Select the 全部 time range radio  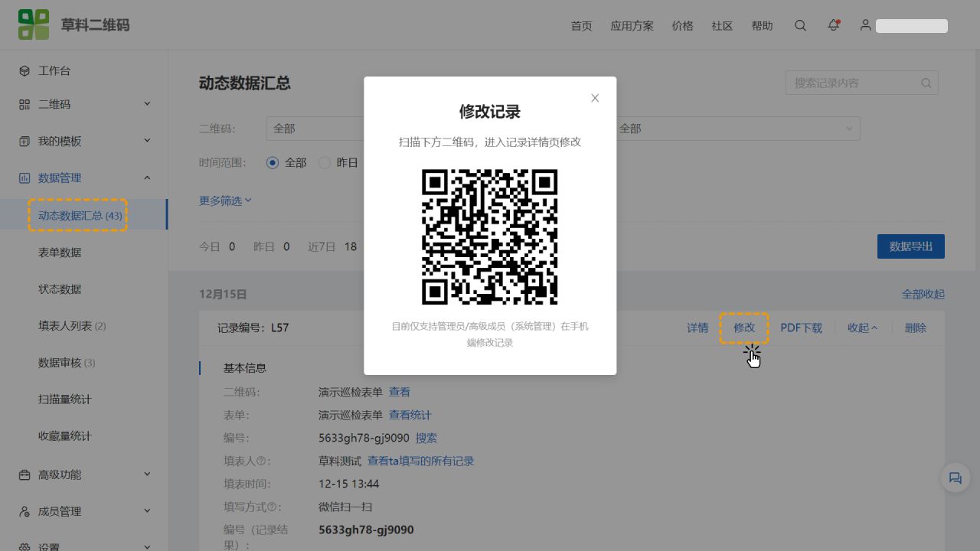[273, 162]
